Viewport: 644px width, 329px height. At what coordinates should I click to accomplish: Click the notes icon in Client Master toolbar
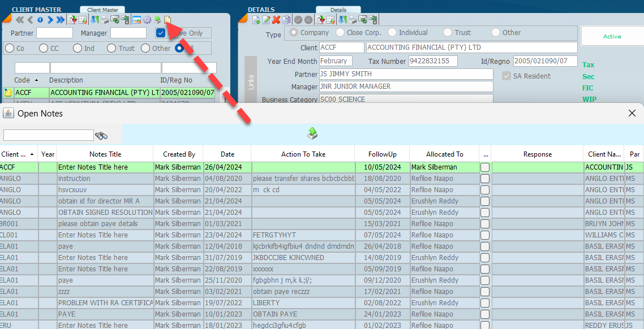(x=167, y=20)
